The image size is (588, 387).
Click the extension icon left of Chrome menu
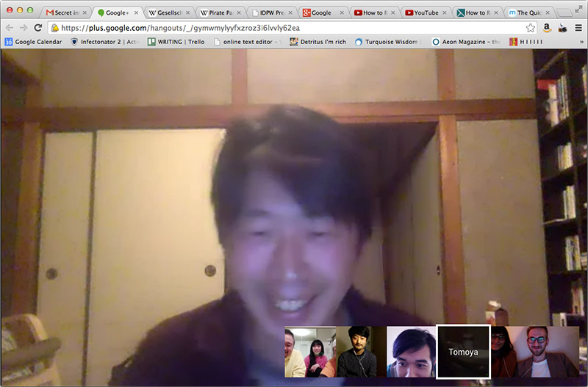pyautogui.click(x=563, y=27)
